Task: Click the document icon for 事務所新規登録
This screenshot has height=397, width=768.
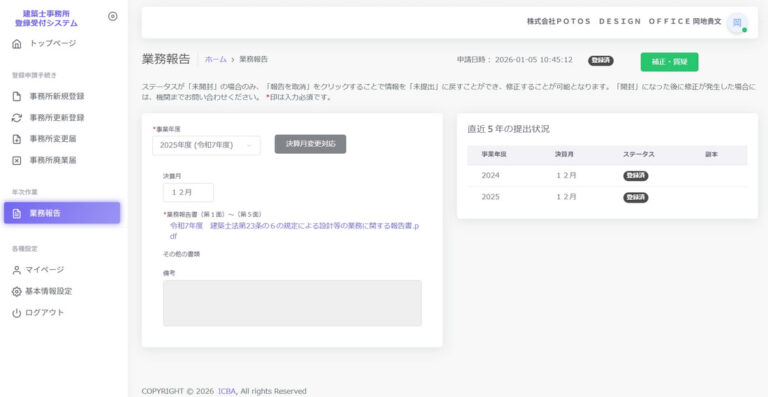Action: 17,96
